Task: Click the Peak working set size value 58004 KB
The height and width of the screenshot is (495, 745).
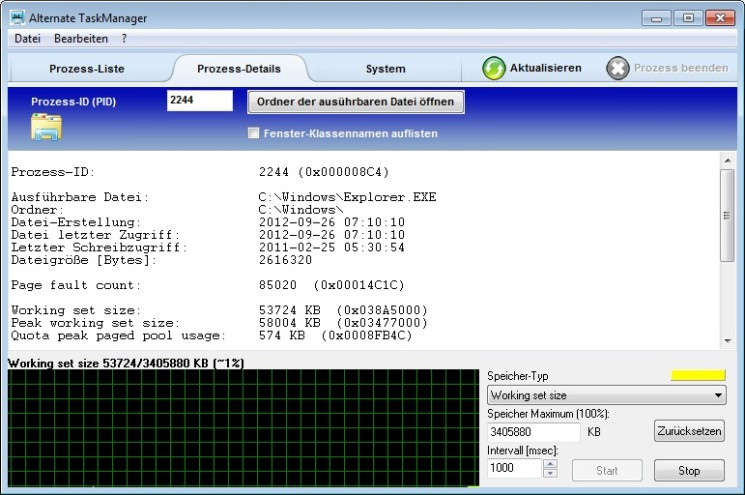Action: tap(289, 323)
